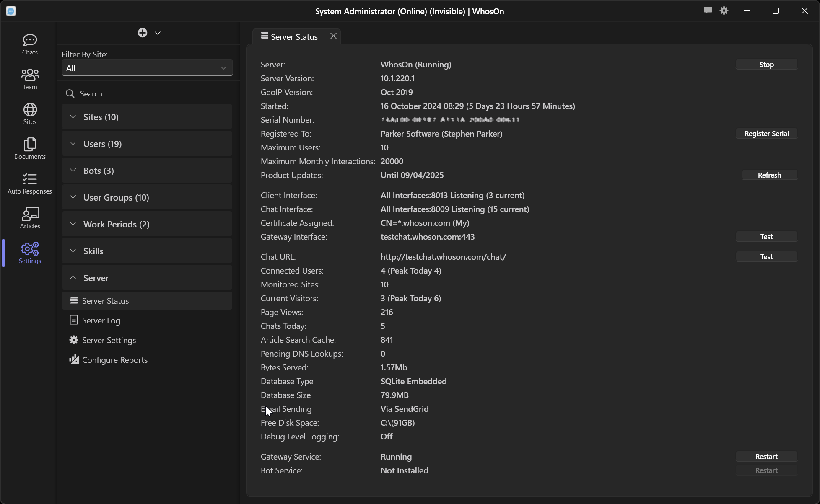Expand the Sites (10) group
The width and height of the screenshot is (820, 504).
(x=147, y=117)
